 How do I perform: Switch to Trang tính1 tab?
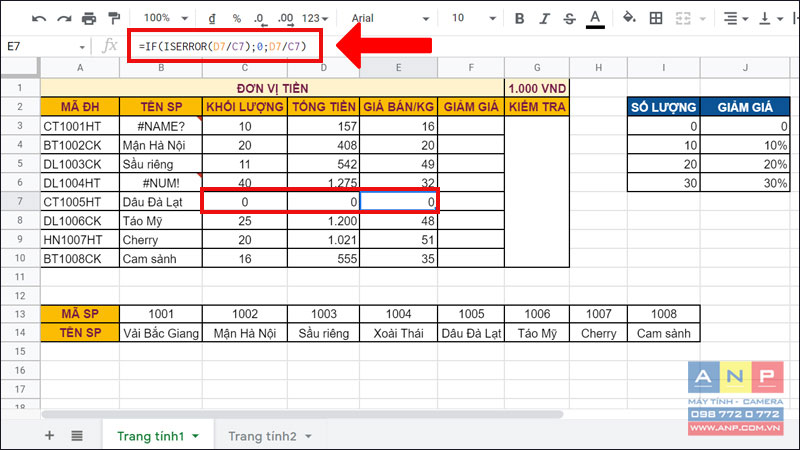click(151, 436)
